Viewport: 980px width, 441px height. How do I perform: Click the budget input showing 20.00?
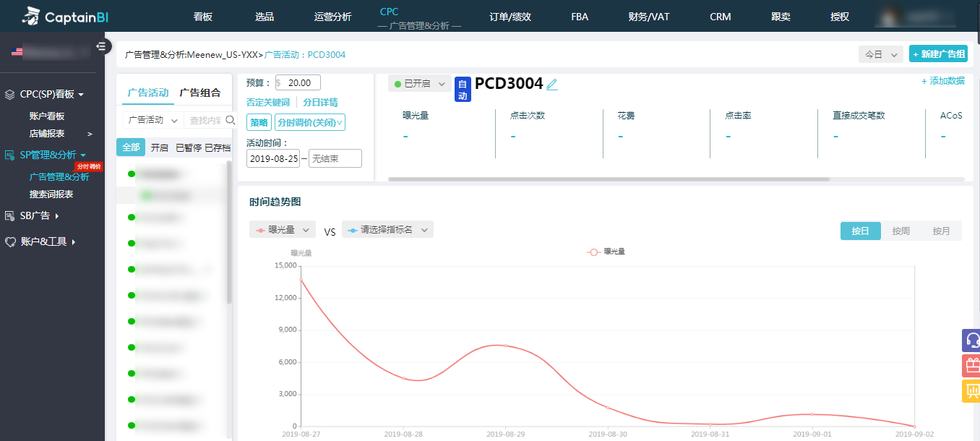(x=298, y=83)
